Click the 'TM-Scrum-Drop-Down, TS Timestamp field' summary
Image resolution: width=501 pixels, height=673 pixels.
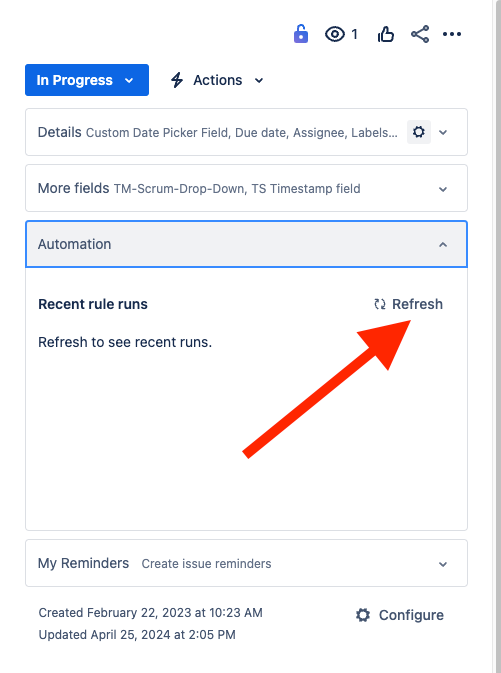pos(237,188)
